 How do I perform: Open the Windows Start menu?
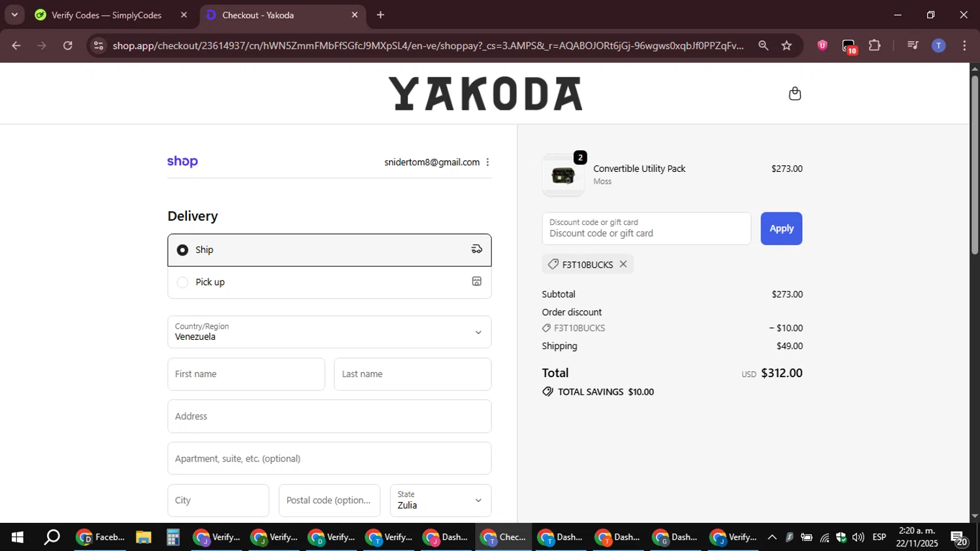18,537
